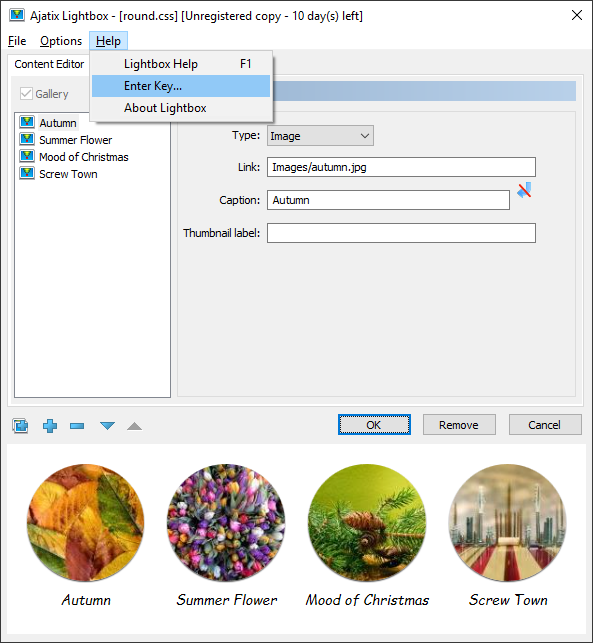The width and height of the screenshot is (593, 643).
Task: Open the Type dropdown showing Image
Action: click(x=320, y=136)
